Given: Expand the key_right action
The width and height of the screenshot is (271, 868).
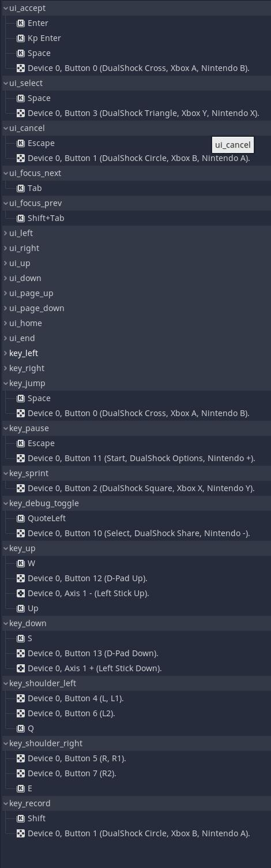Looking at the screenshot, I should tap(6, 368).
